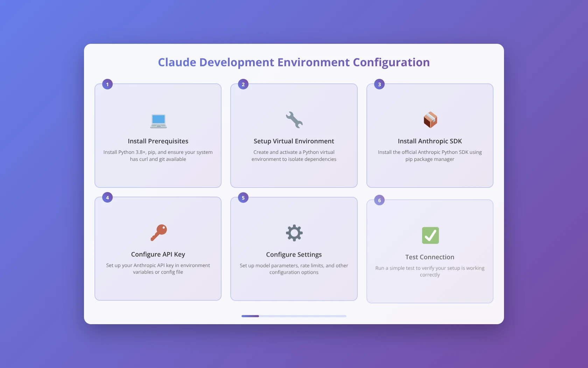Click the 'Claude Development Environment Configuration' title
This screenshot has width=588, height=368.
tap(294, 62)
